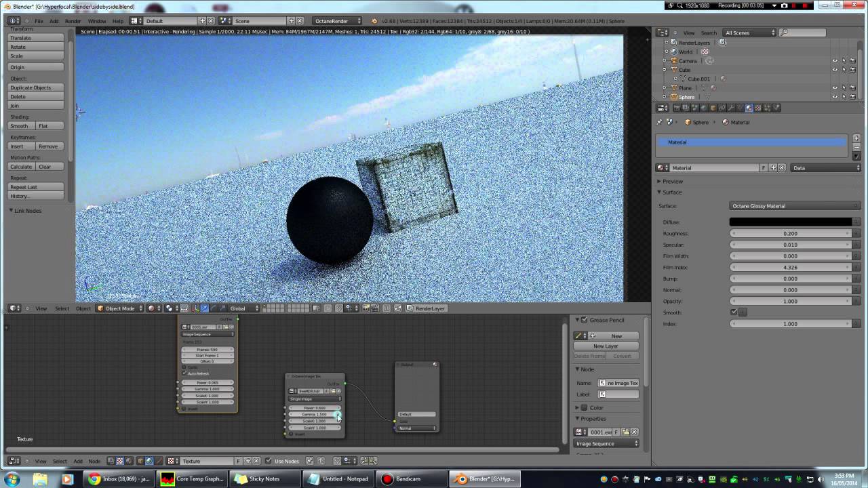Open the Window menu
This screenshot has height=488, width=868.
(x=96, y=21)
